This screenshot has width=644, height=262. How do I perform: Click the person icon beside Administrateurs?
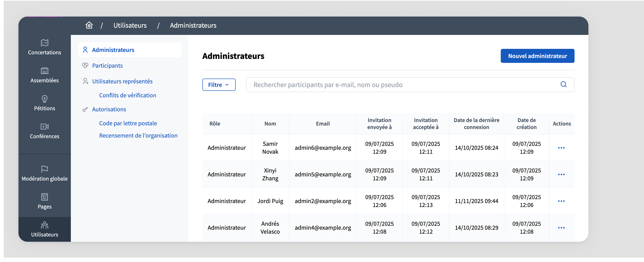pyautogui.click(x=85, y=50)
